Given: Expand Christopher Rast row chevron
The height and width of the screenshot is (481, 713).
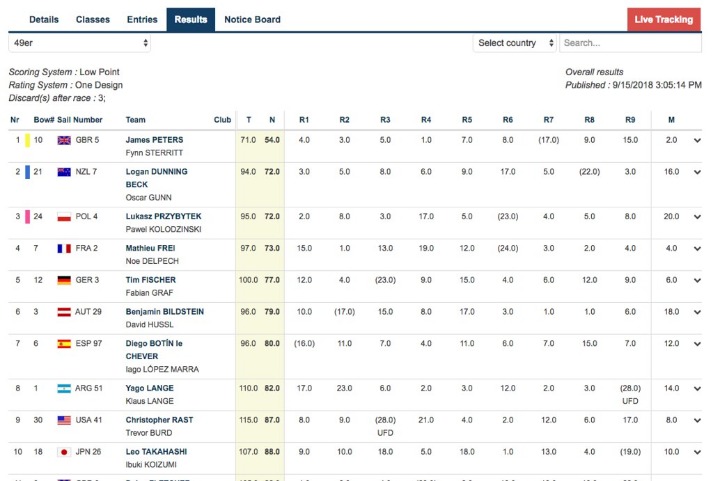Looking at the screenshot, I should (x=697, y=420).
